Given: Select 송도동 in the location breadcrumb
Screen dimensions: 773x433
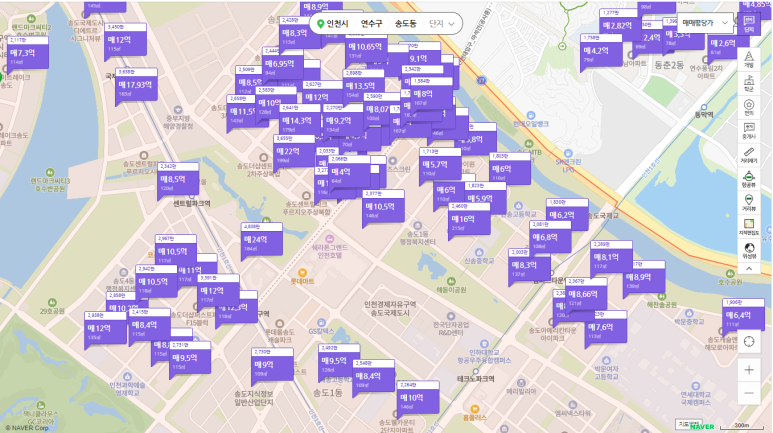Looking at the screenshot, I should pos(405,24).
